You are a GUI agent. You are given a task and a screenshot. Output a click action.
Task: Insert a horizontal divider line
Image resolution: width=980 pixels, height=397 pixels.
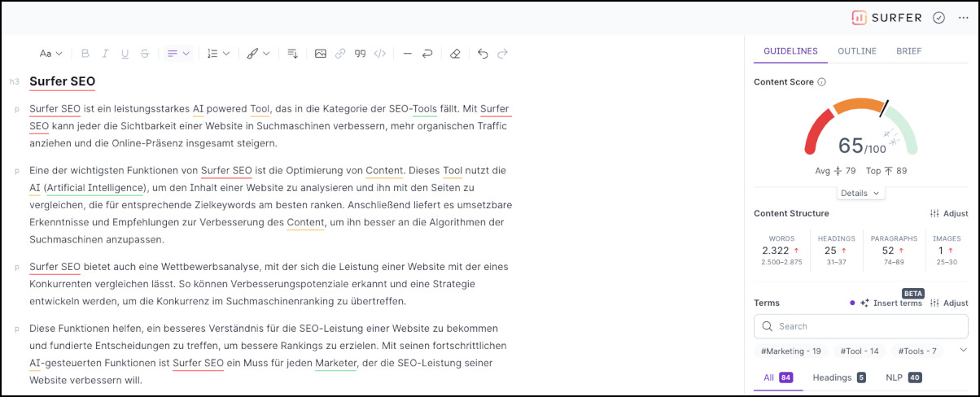(407, 54)
